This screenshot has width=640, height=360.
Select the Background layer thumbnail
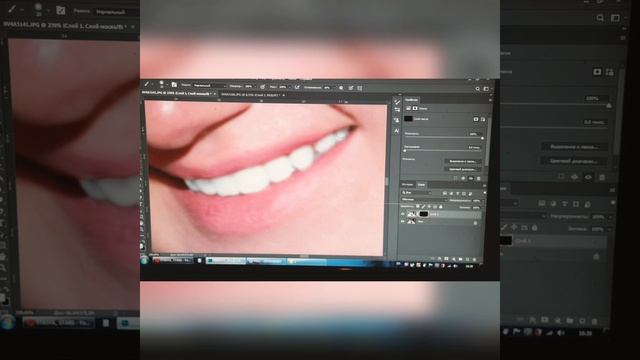click(x=411, y=221)
